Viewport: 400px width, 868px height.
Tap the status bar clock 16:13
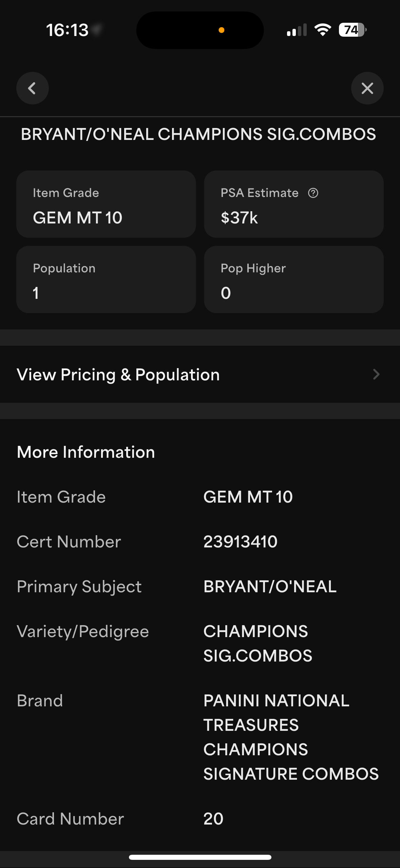tap(67, 30)
